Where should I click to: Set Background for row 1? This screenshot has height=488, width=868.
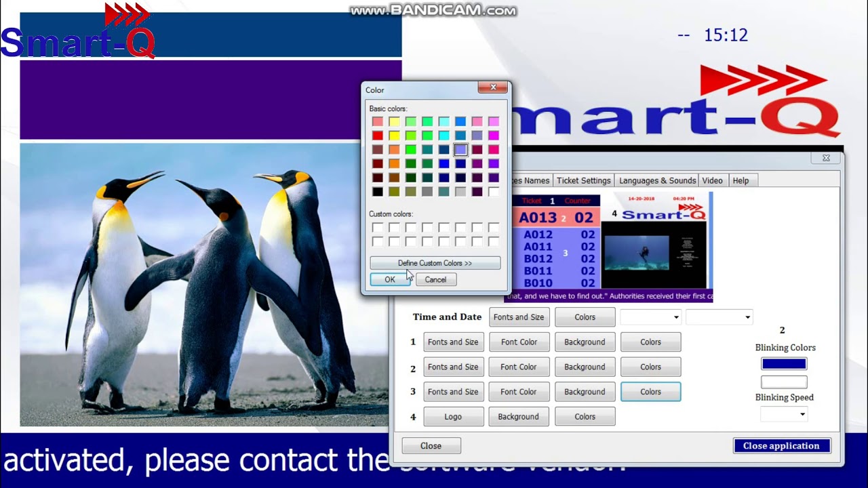click(x=585, y=342)
